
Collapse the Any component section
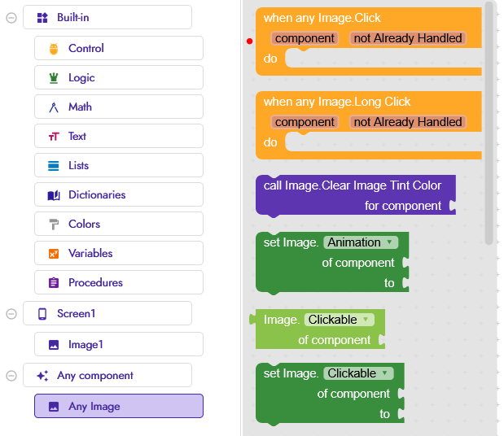11,376
